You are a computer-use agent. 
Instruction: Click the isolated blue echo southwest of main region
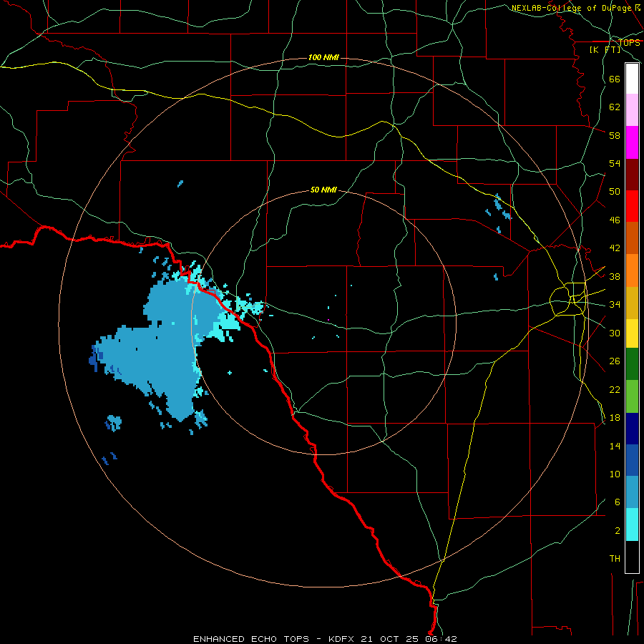tap(113, 423)
